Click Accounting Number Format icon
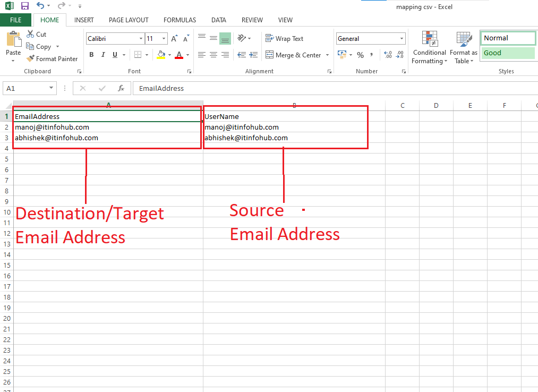The height and width of the screenshot is (392, 538). tap(342, 55)
